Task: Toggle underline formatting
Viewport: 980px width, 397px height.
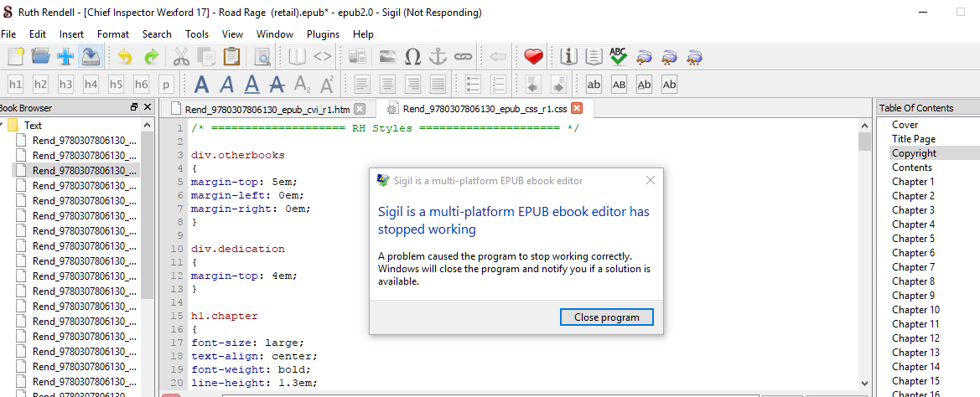Action: 251,85
